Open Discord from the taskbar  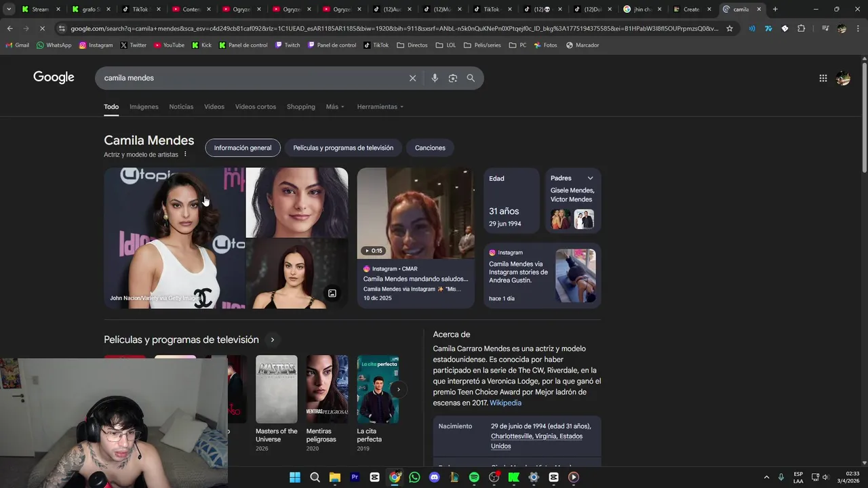(434, 477)
